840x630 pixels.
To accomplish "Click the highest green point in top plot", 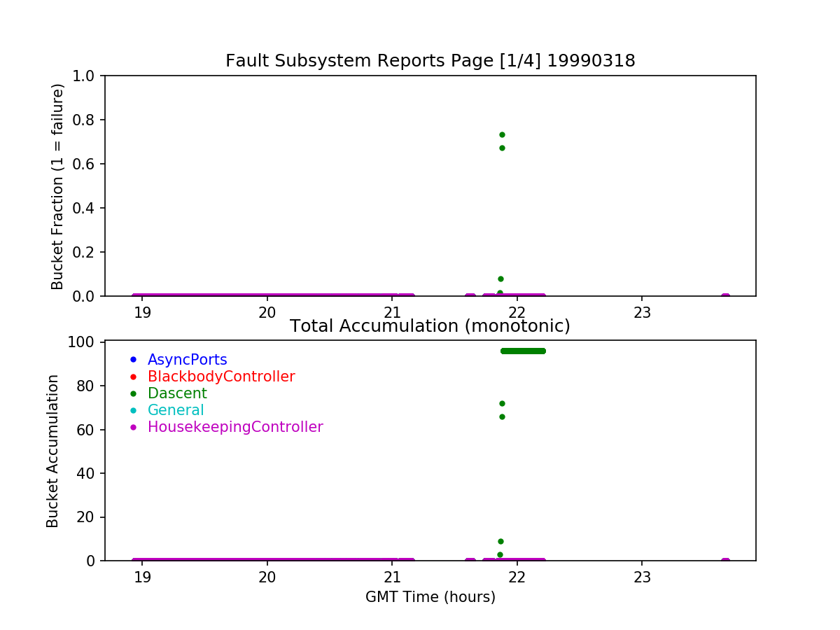I will coord(502,134).
